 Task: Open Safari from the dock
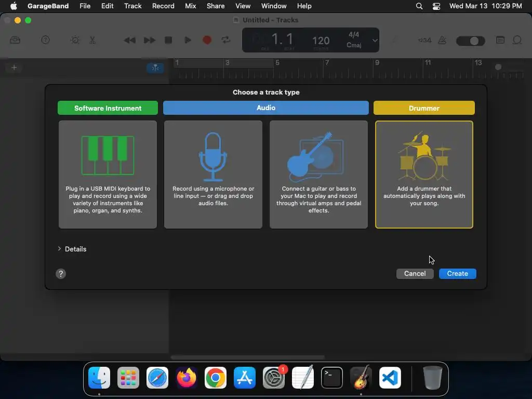point(157,378)
